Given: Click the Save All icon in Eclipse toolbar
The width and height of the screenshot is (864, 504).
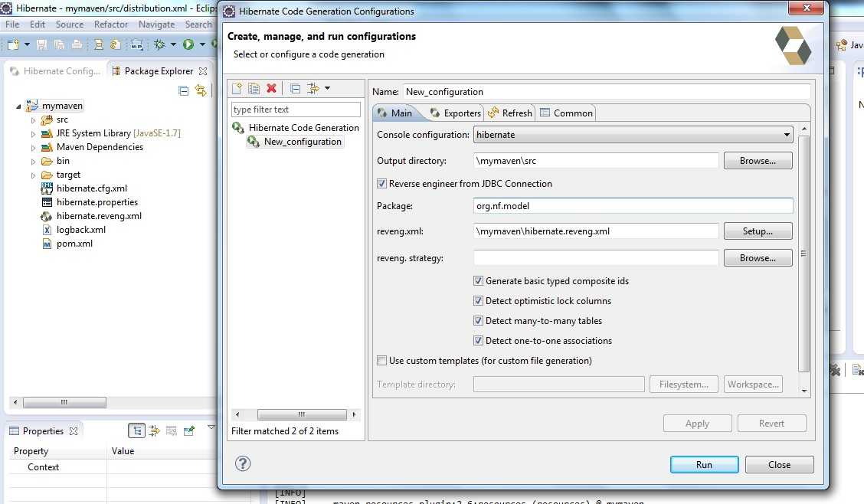Looking at the screenshot, I should tap(59, 44).
